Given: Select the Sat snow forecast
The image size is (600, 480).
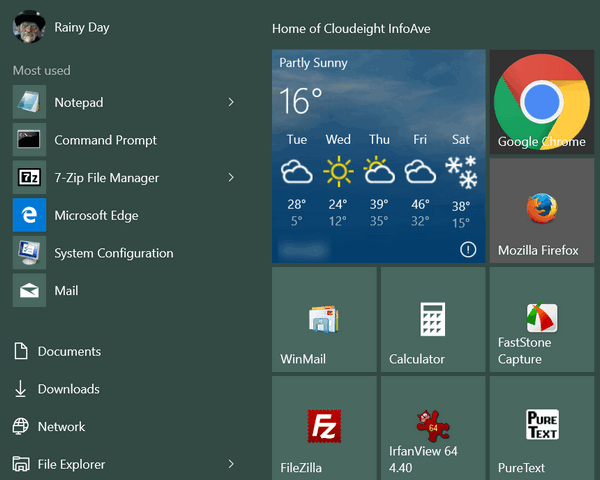Looking at the screenshot, I should 461,180.
